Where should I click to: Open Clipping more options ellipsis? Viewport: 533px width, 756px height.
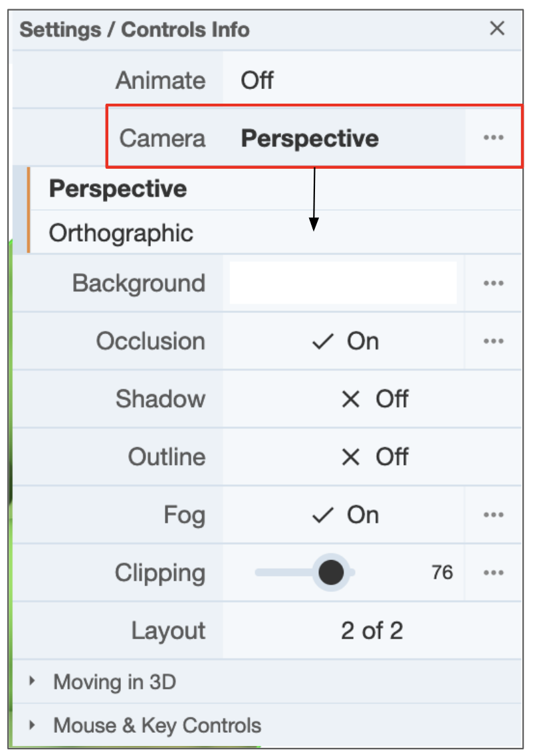coord(493,573)
